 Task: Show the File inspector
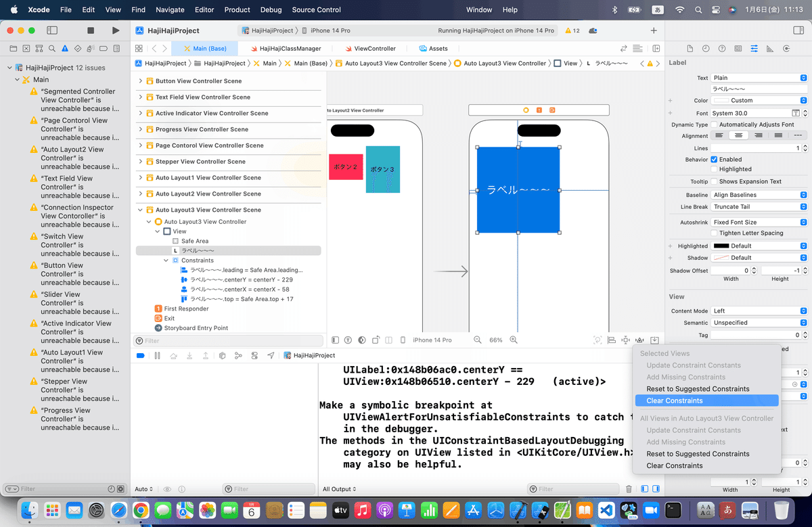pyautogui.click(x=690, y=49)
